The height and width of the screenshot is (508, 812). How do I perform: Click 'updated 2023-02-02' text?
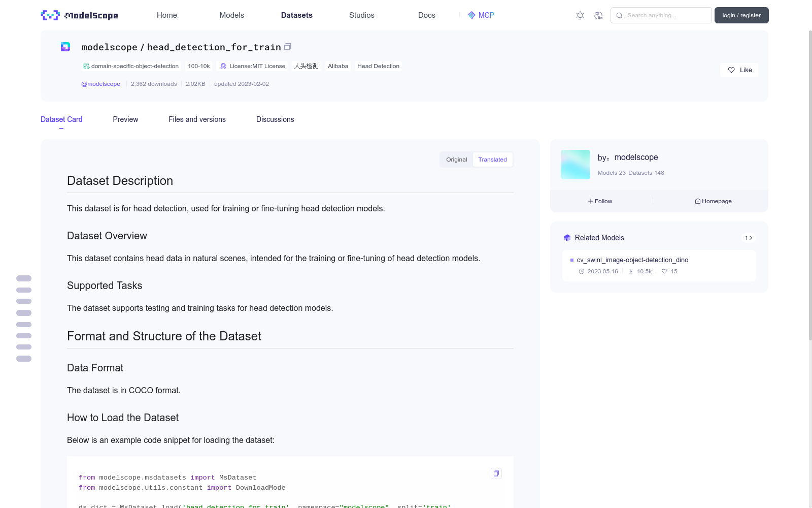pos(242,84)
